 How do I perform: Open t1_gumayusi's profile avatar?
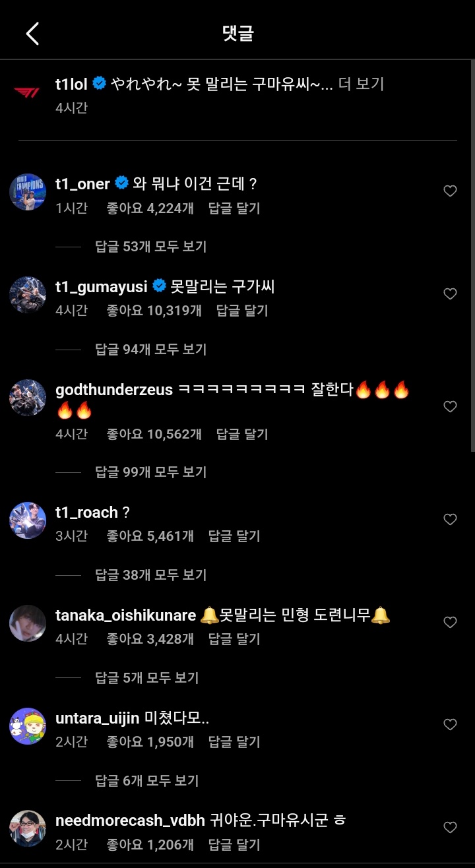coord(28,295)
